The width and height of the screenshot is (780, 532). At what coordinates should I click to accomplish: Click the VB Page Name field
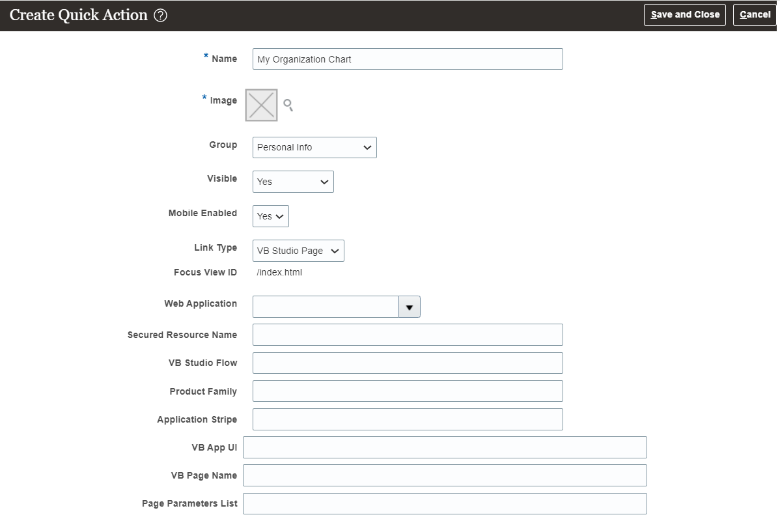click(444, 475)
